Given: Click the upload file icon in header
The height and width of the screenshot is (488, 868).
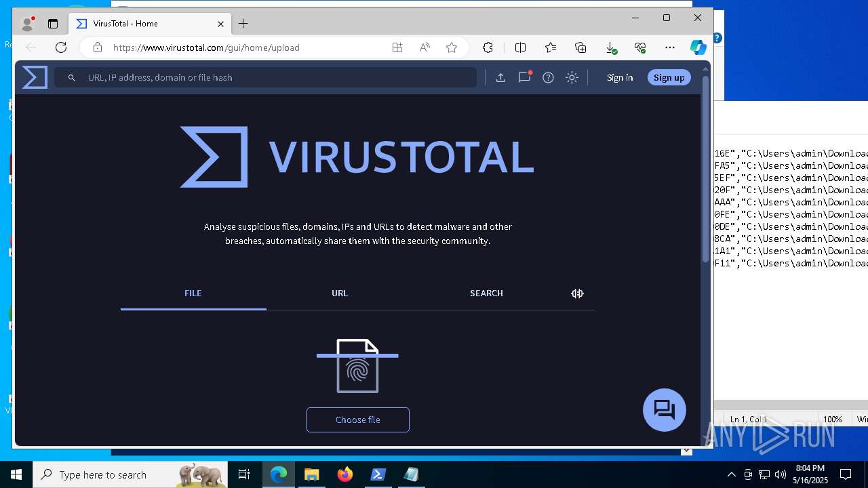Looking at the screenshot, I should [x=500, y=77].
